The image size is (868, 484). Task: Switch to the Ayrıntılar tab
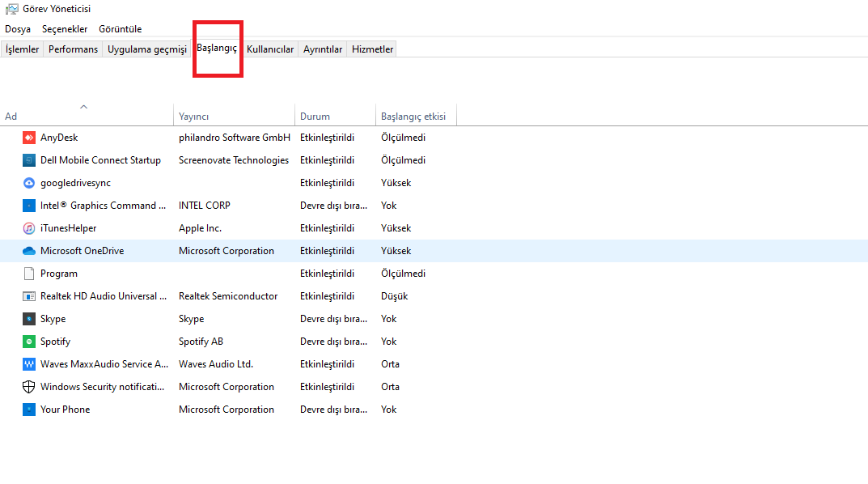click(x=323, y=49)
